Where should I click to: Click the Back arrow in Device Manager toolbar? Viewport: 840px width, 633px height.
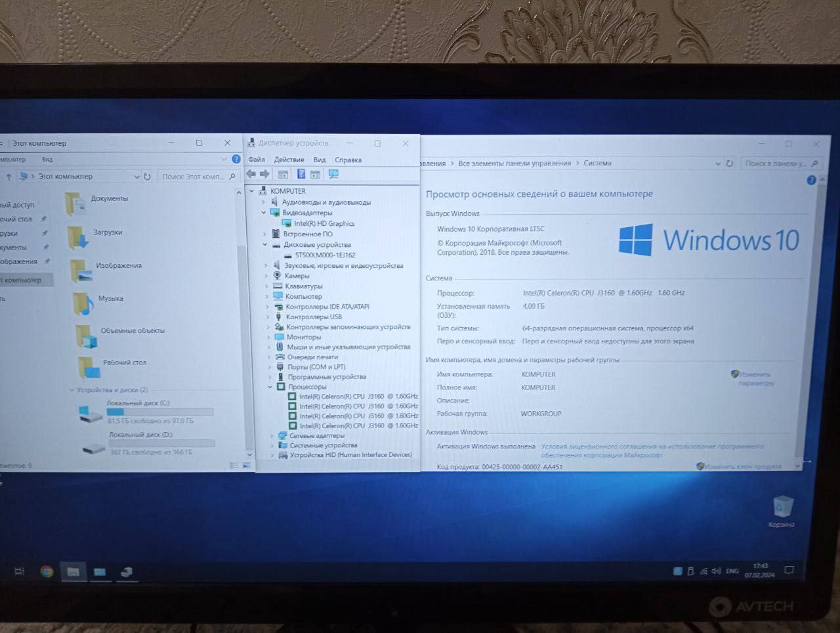[251, 174]
